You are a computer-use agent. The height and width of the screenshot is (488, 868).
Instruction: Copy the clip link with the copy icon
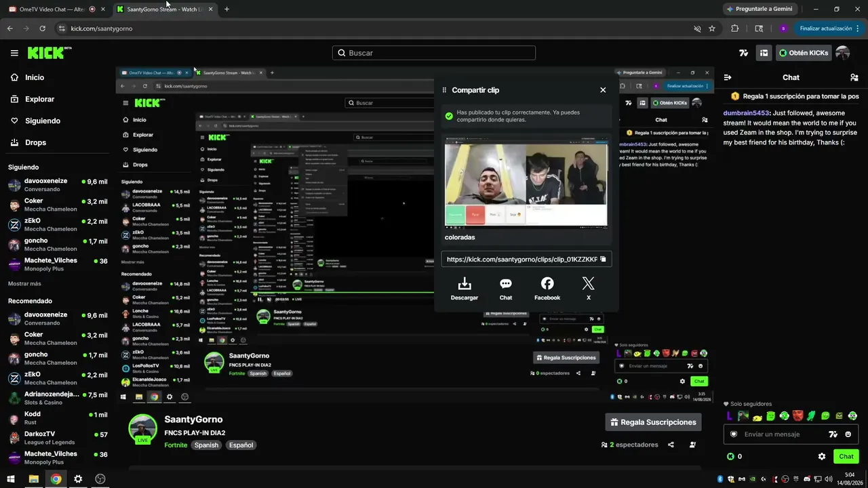(x=603, y=259)
